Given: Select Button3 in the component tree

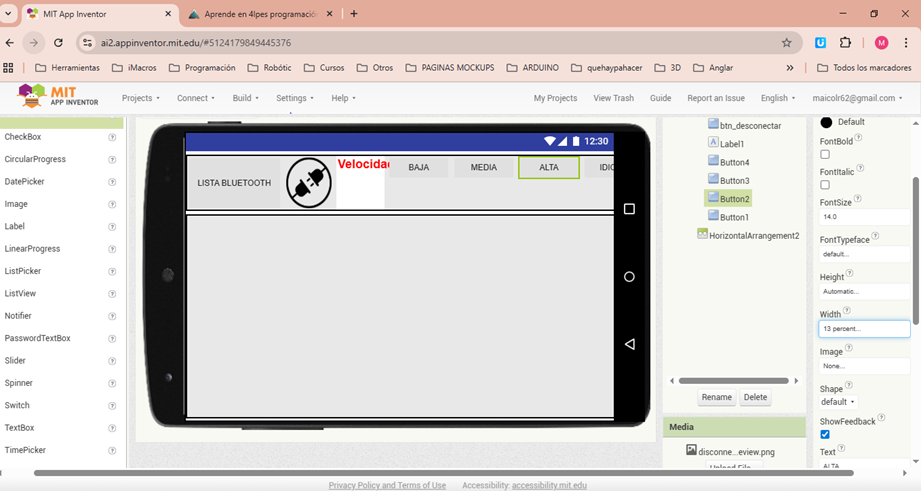Looking at the screenshot, I should tap(734, 180).
